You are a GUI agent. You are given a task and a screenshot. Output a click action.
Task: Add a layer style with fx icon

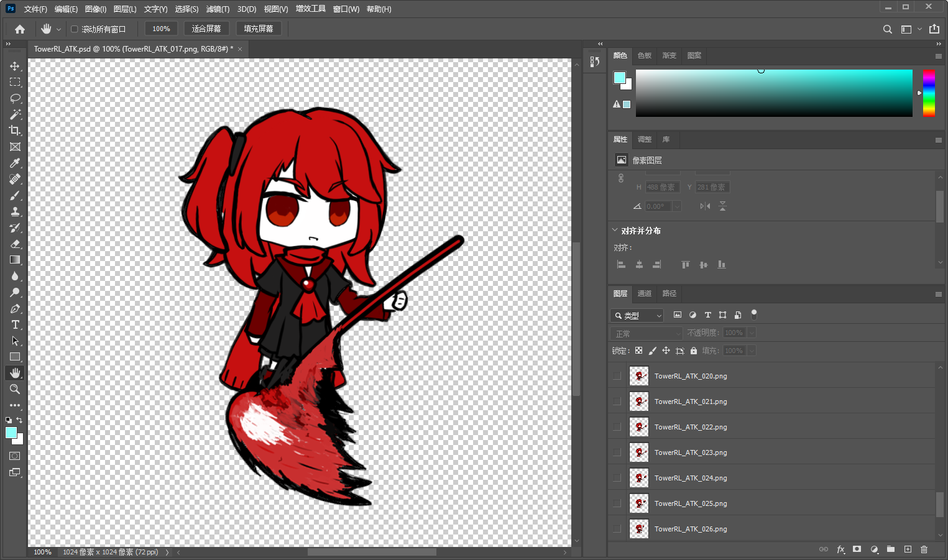[x=840, y=549]
